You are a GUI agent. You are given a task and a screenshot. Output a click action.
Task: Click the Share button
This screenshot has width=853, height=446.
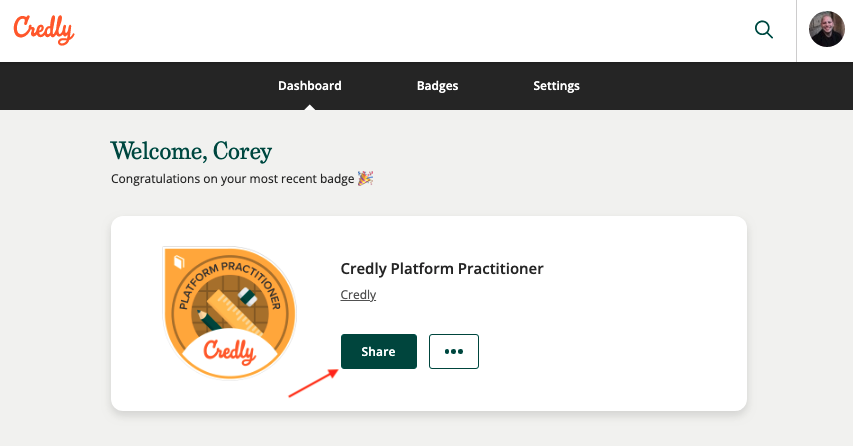click(379, 351)
